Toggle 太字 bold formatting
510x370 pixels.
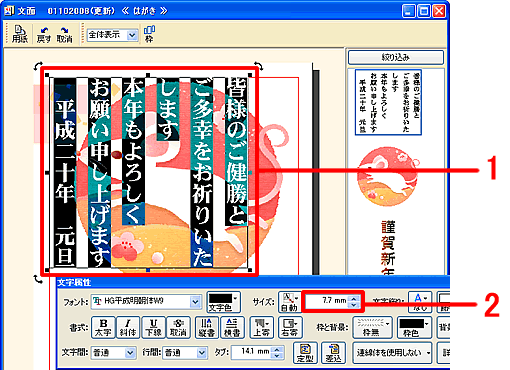tap(103, 328)
